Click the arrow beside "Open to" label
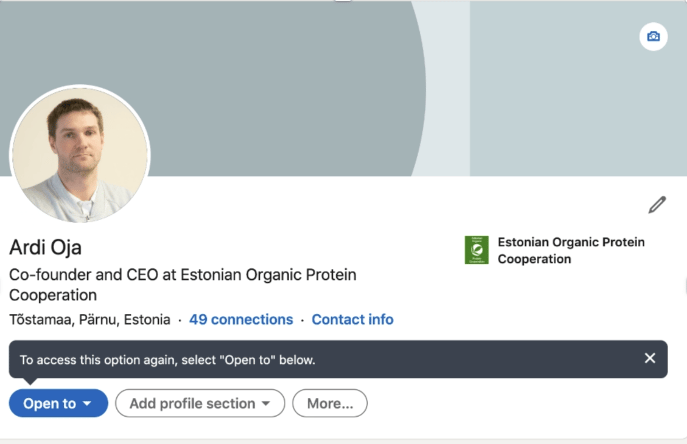The height and width of the screenshot is (444, 687). coord(88,404)
